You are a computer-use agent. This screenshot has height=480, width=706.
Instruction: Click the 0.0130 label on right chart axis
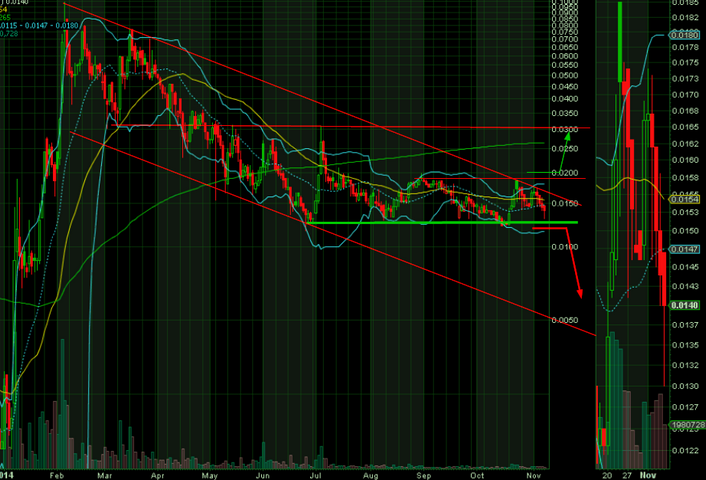(x=685, y=386)
